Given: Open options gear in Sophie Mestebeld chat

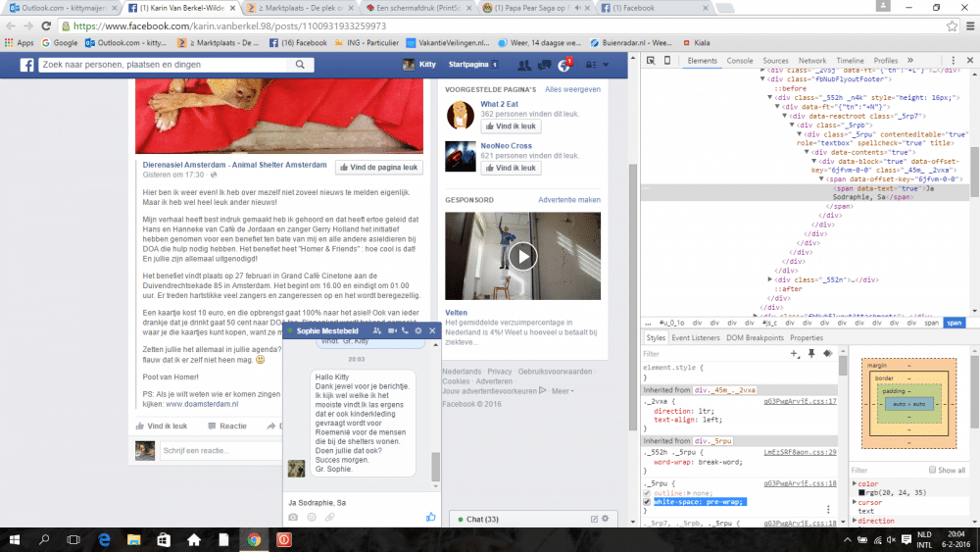Looking at the screenshot, I should click(418, 330).
